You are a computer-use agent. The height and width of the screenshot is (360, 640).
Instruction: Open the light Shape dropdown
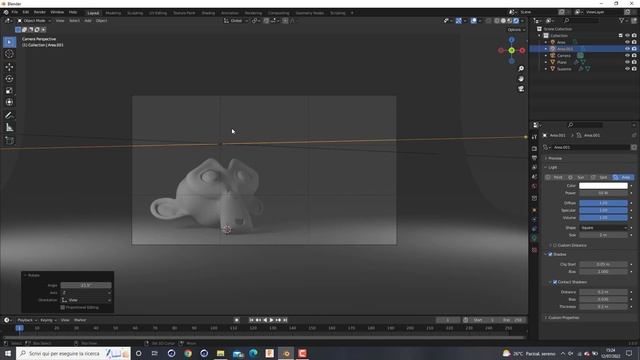pos(603,228)
